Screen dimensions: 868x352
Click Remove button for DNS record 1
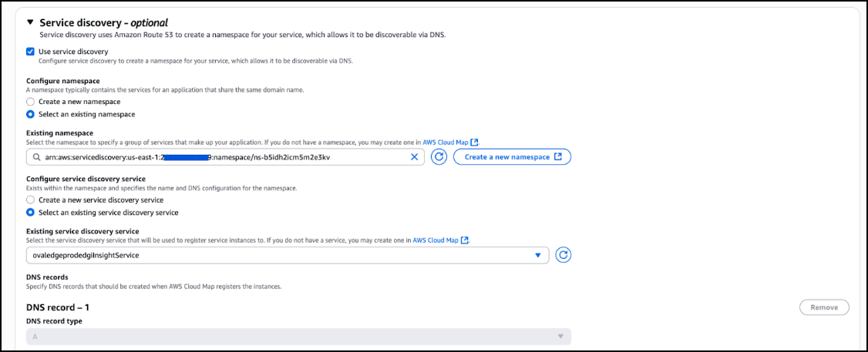coord(824,307)
